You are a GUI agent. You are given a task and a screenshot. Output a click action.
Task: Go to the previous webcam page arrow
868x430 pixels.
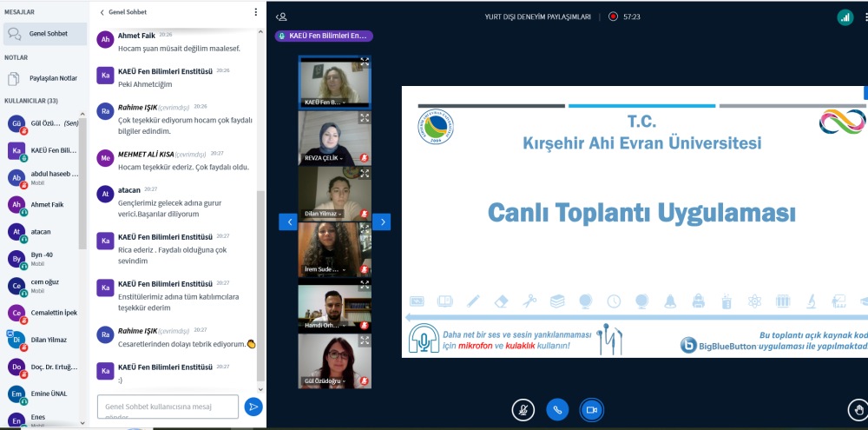coord(287,222)
